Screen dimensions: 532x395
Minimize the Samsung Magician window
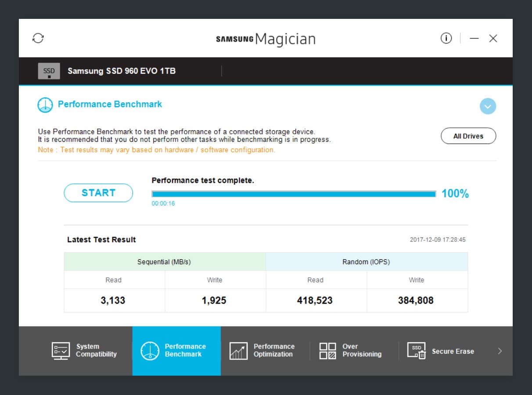pyautogui.click(x=474, y=39)
